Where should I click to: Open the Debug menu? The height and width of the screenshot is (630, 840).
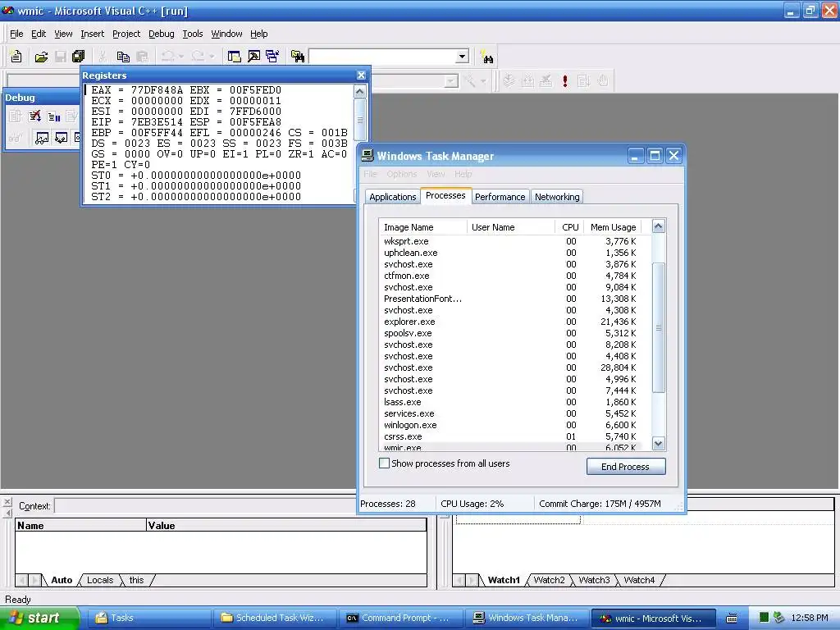pyautogui.click(x=162, y=34)
